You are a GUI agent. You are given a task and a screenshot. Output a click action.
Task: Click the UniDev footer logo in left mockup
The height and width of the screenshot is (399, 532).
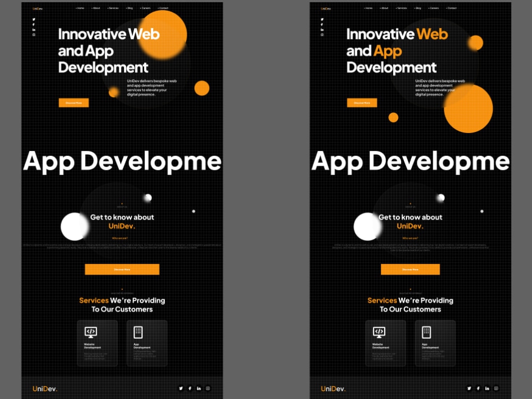(45, 389)
